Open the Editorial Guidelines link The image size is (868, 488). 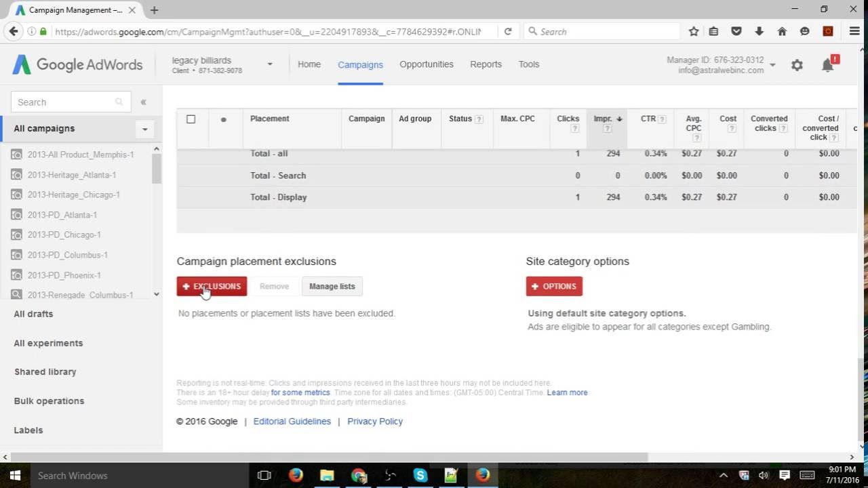coord(292,422)
